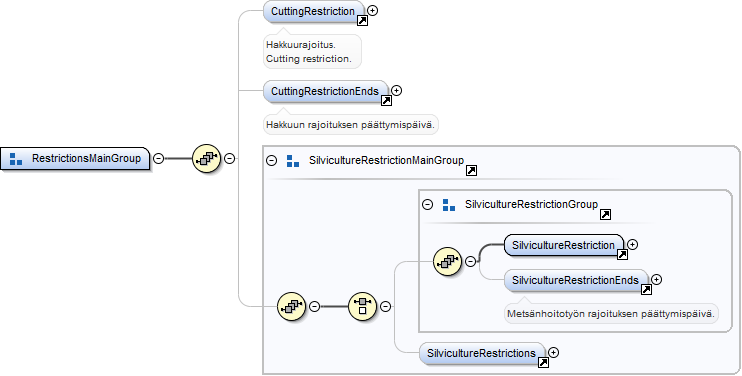Expand SilvicultureRestrictionEnds with its plus button

point(657,280)
